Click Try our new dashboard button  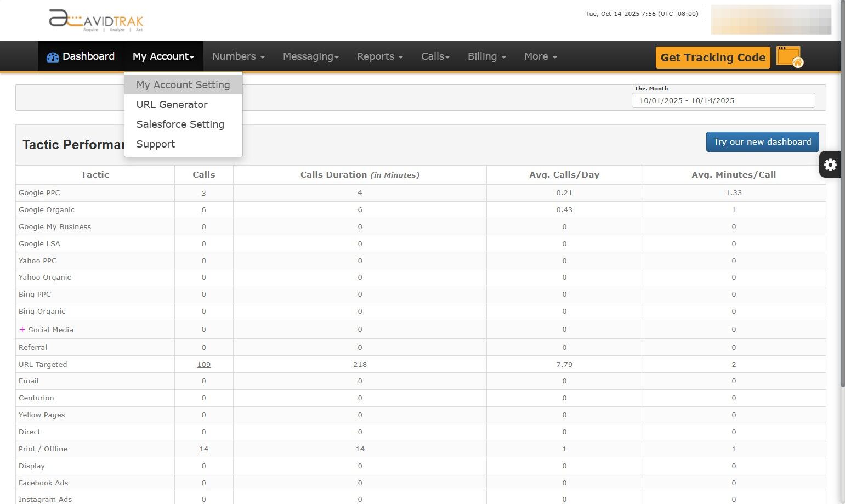pyautogui.click(x=762, y=142)
